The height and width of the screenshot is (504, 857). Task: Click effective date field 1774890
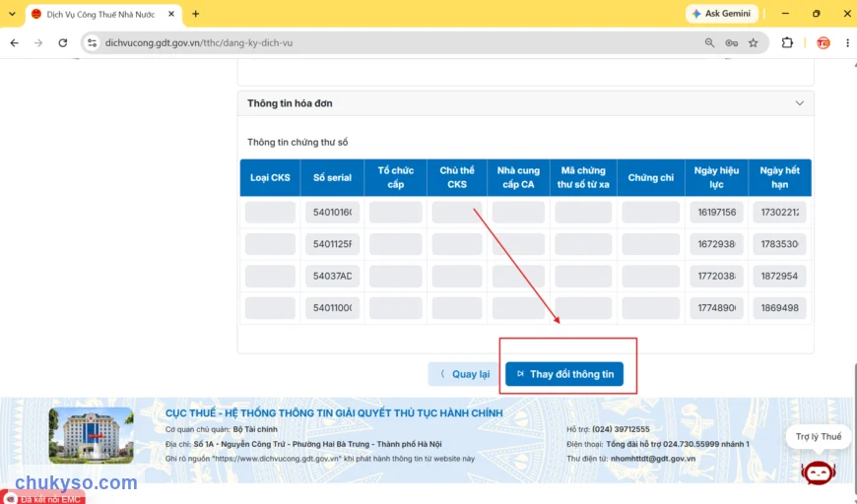[716, 308]
